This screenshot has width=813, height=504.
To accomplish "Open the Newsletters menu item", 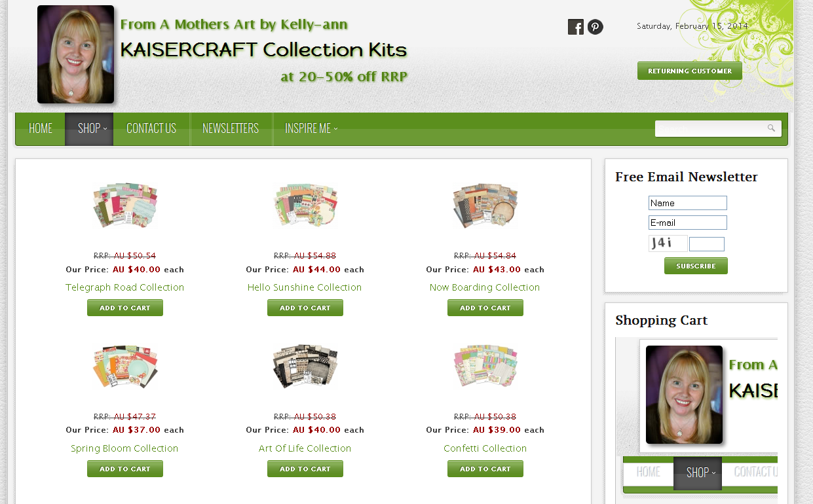I will point(231,129).
